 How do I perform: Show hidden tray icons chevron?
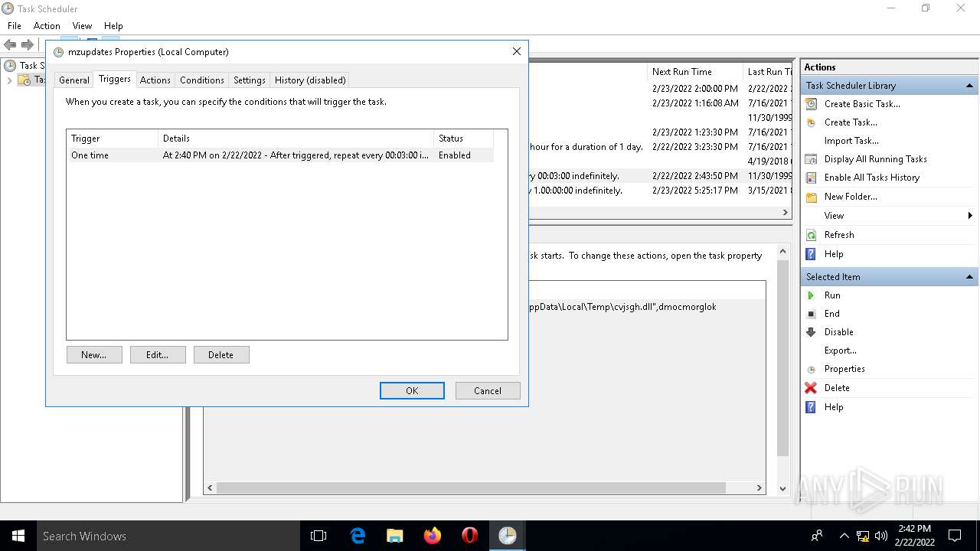[x=844, y=536]
